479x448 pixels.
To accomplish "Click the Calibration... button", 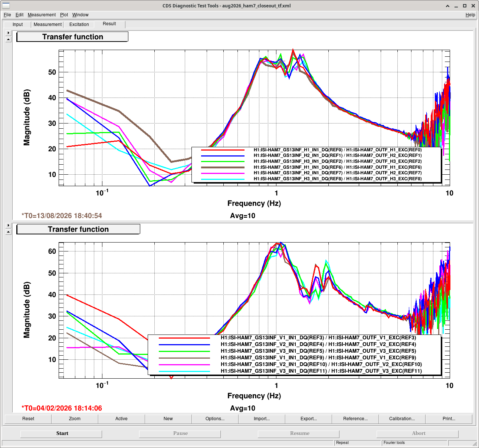I will (402, 419).
